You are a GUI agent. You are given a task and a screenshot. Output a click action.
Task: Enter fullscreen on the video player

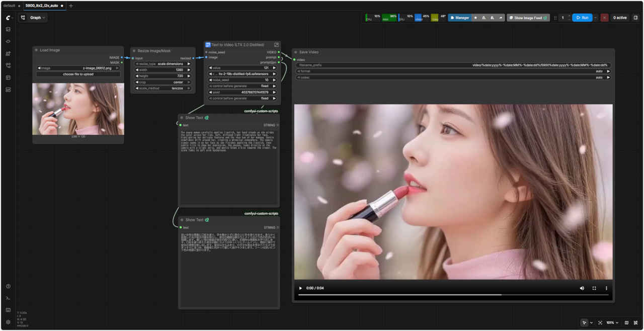[594, 288]
